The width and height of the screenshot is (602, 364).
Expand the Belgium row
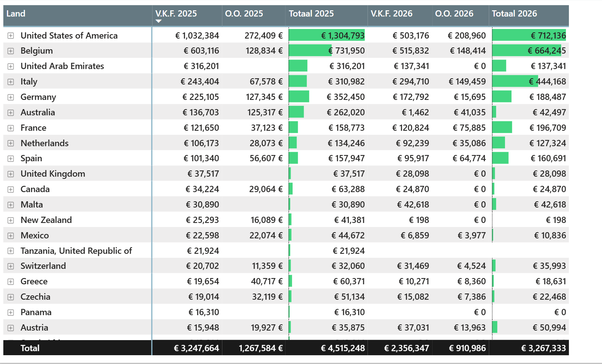11,51
